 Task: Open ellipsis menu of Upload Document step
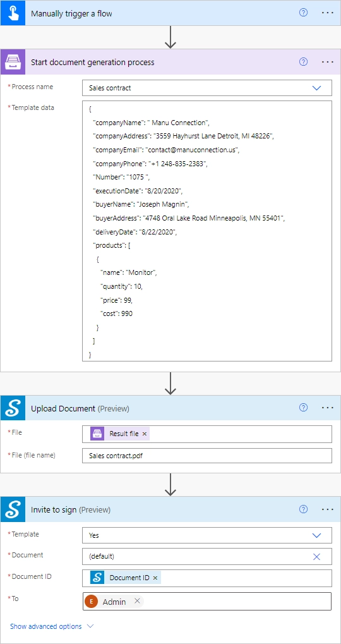tap(328, 408)
